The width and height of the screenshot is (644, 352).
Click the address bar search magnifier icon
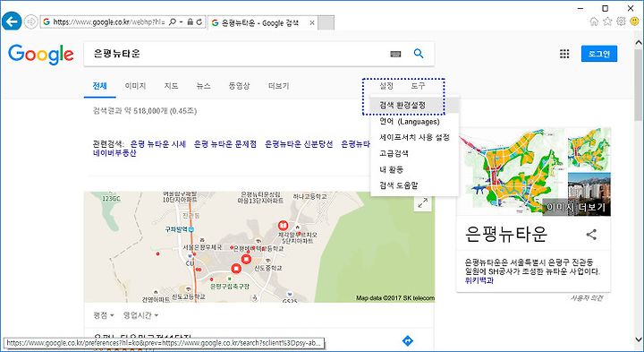[173, 21]
